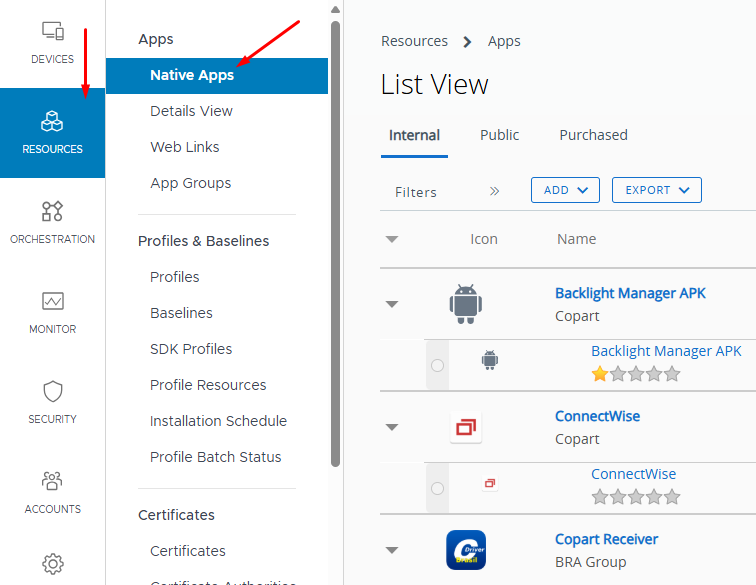
Task: Open the EXPORT dropdown button
Action: [657, 190]
